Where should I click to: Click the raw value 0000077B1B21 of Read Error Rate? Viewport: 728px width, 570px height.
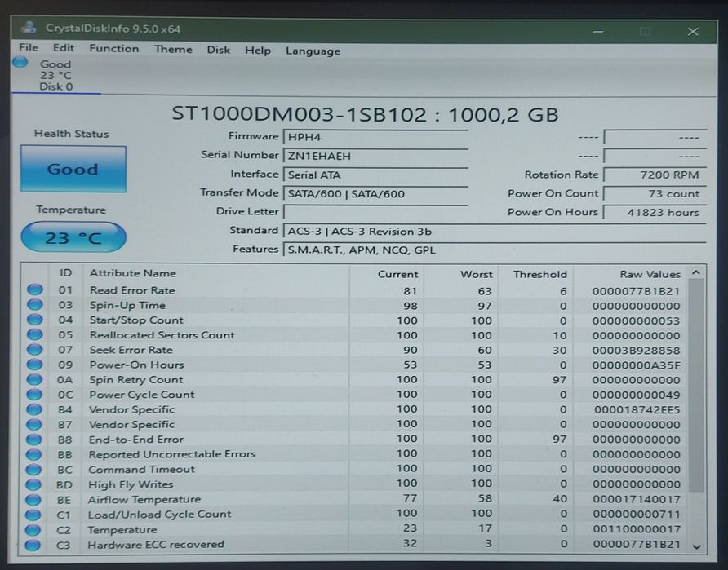[x=636, y=291]
